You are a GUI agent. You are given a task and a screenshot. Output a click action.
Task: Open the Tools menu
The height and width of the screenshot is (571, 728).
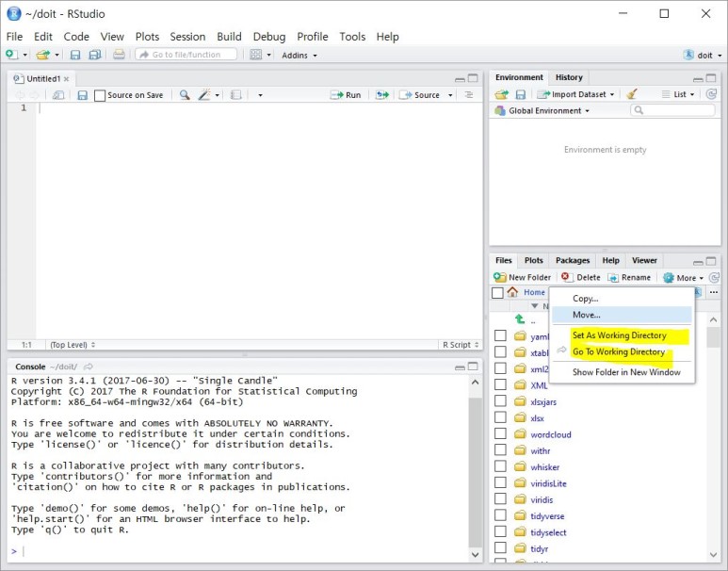point(352,37)
